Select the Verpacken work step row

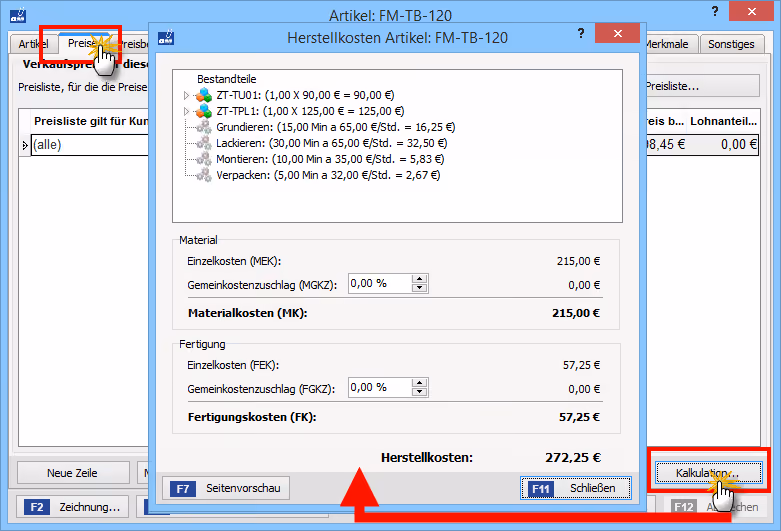tap(328, 175)
